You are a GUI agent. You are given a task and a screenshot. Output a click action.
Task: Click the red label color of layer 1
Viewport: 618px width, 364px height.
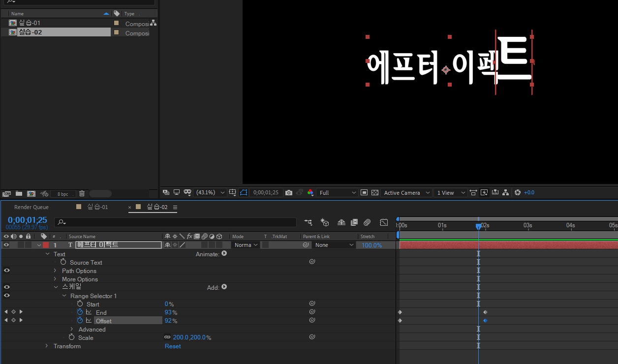(x=46, y=245)
